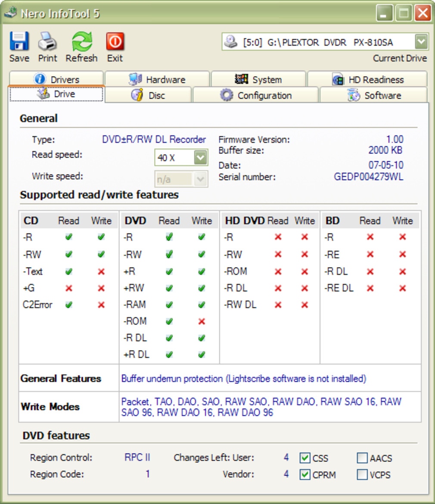Click the Hardware tab monitor icon

(x=135, y=79)
